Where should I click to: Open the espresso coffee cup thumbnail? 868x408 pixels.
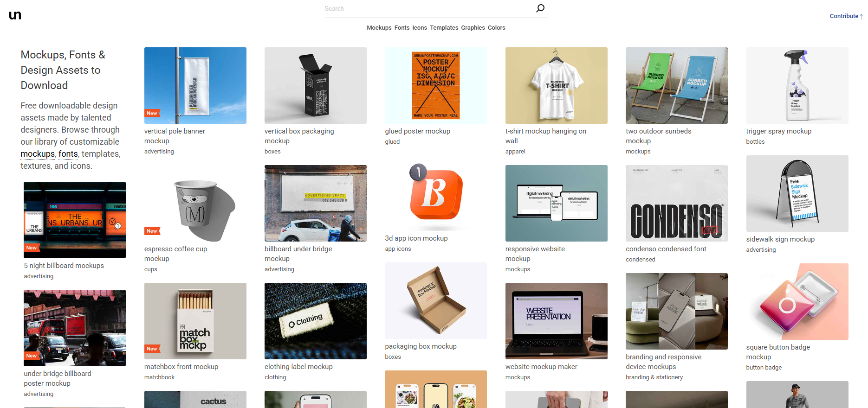(x=195, y=203)
